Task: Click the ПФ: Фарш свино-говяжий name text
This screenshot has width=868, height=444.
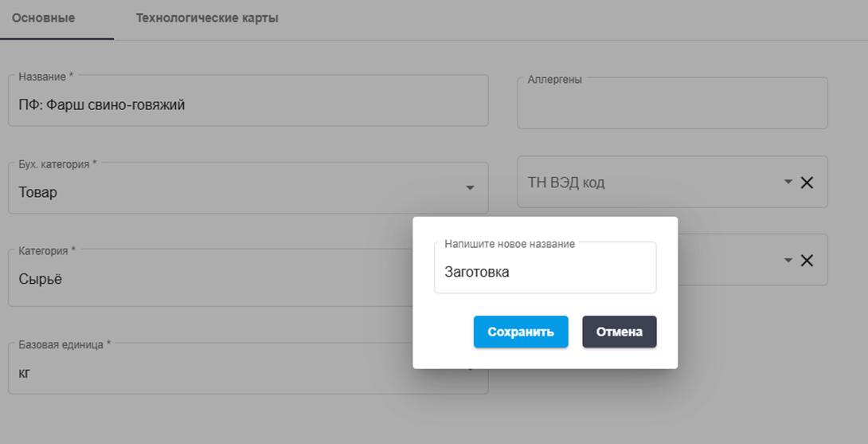Action: (102, 104)
